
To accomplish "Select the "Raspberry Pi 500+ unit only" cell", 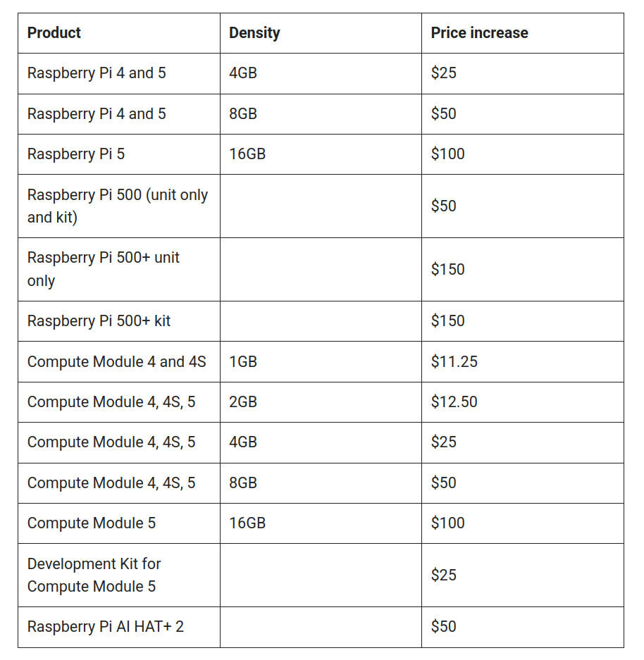I will point(104,269).
